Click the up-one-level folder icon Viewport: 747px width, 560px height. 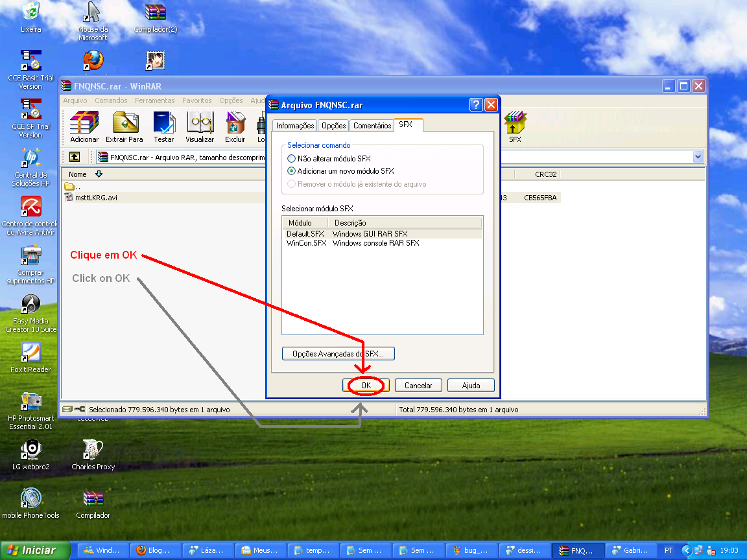[x=75, y=157]
